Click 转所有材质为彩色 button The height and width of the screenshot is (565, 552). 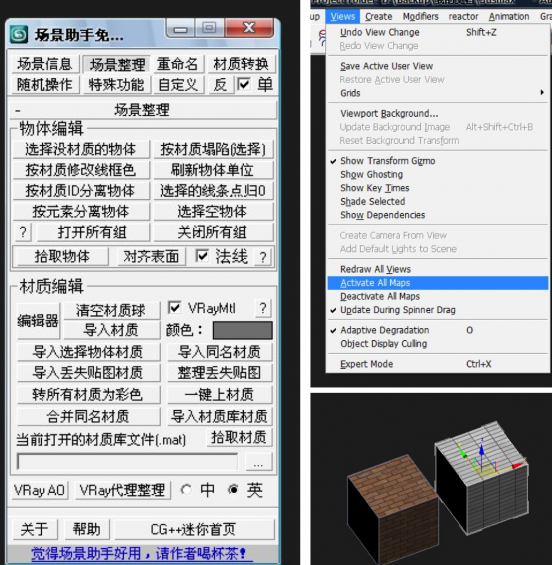click(88, 395)
